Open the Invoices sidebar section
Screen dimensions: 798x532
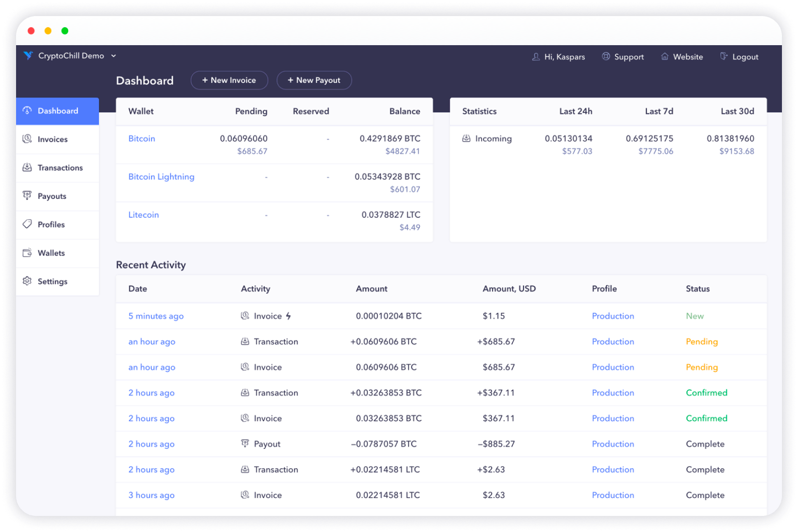tap(52, 140)
